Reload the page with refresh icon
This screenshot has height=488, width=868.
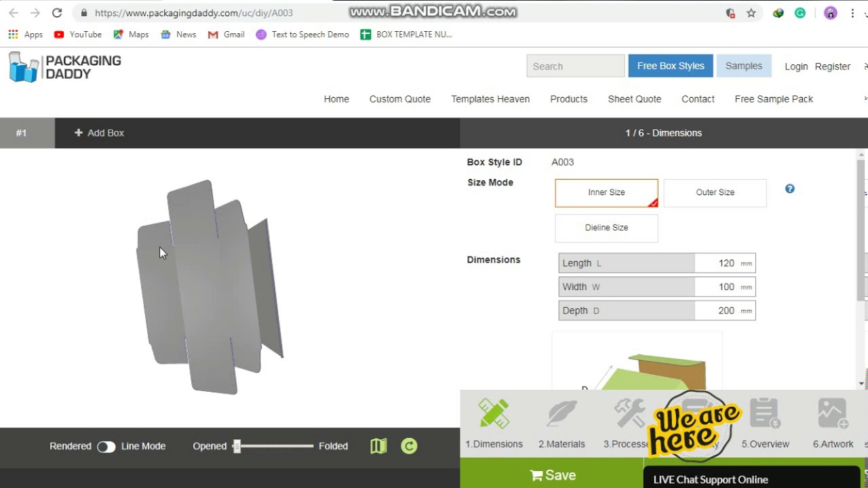point(57,13)
